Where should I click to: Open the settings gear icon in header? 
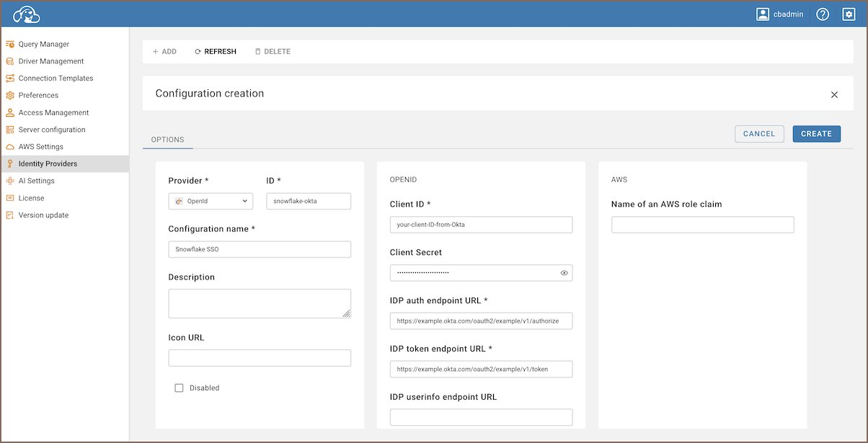pos(849,14)
